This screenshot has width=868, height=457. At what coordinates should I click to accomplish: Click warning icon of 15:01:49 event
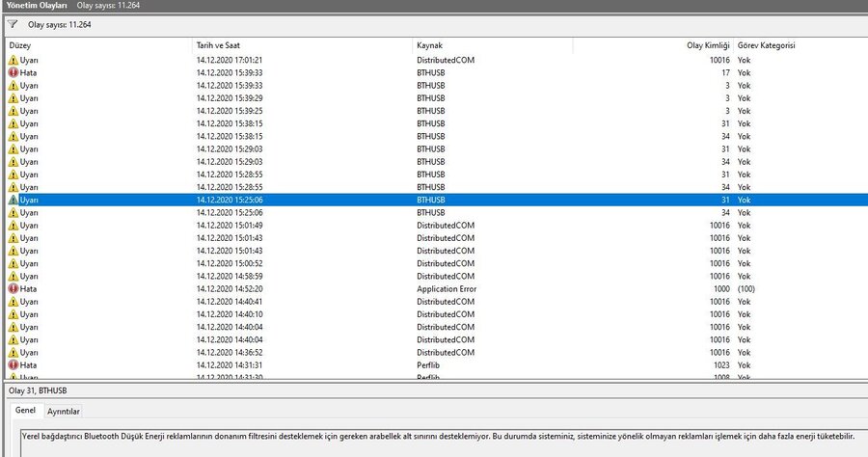click(14, 226)
